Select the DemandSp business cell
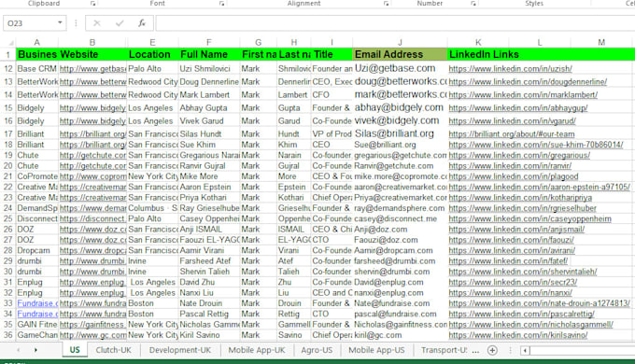The image size is (635, 364). (x=36, y=208)
